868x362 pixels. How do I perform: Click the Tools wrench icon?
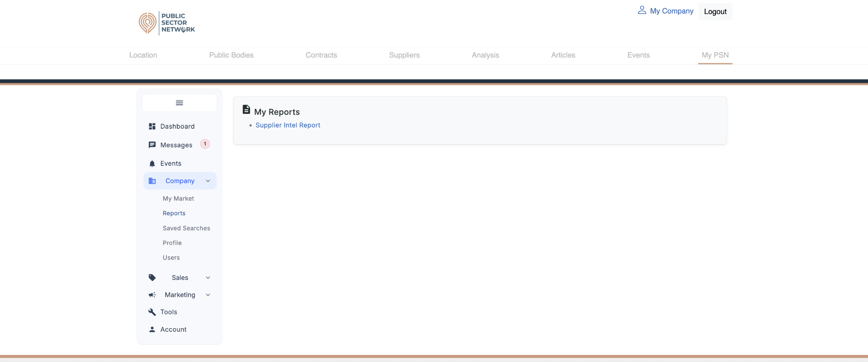(152, 312)
